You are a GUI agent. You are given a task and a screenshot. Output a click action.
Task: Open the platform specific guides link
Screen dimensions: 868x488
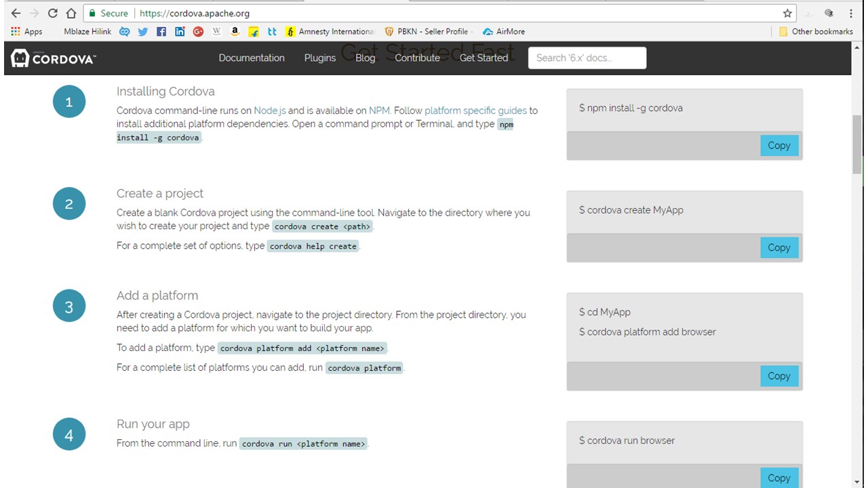475,110
